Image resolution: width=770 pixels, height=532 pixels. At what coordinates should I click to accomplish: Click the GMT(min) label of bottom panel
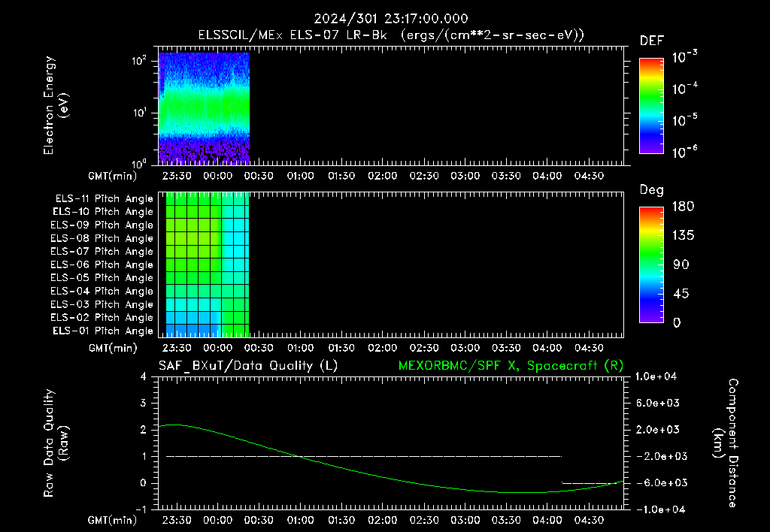pos(113,520)
